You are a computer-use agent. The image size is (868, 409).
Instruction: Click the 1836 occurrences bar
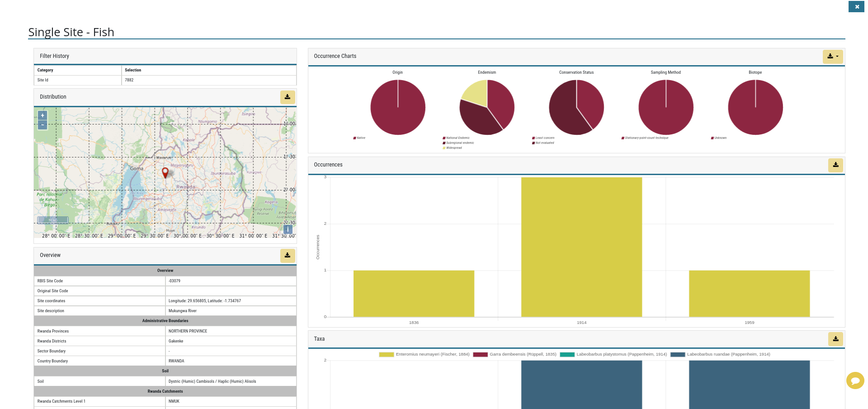click(414, 294)
